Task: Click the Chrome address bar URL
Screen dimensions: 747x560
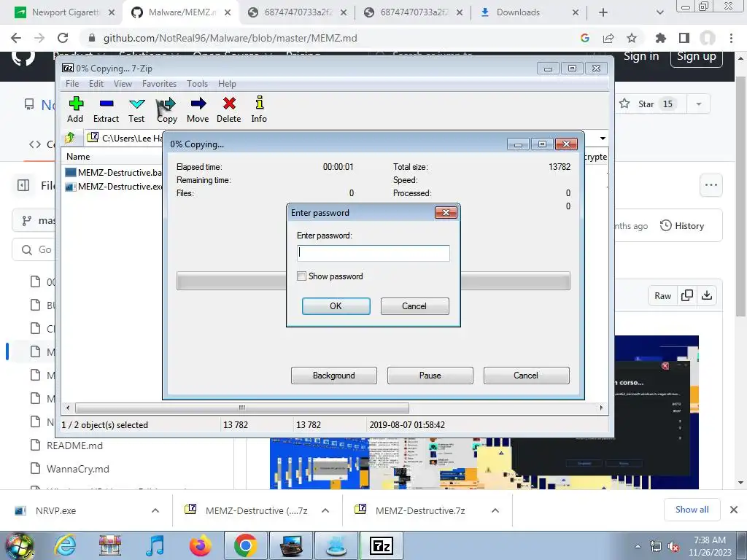Action: coord(230,38)
